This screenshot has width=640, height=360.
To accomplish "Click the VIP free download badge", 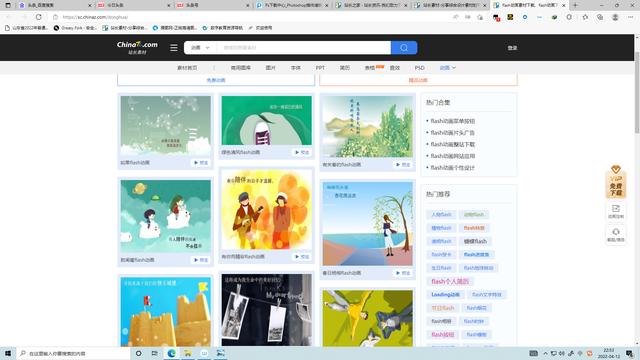I will 616,182.
